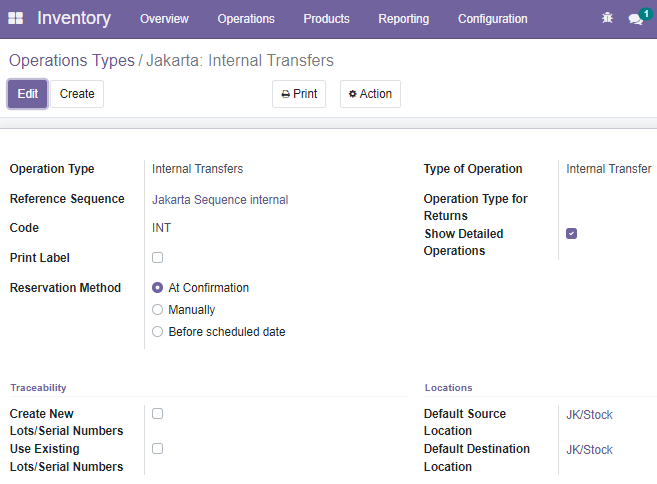
Task: Select the Manually reservation method
Action: tap(158, 310)
